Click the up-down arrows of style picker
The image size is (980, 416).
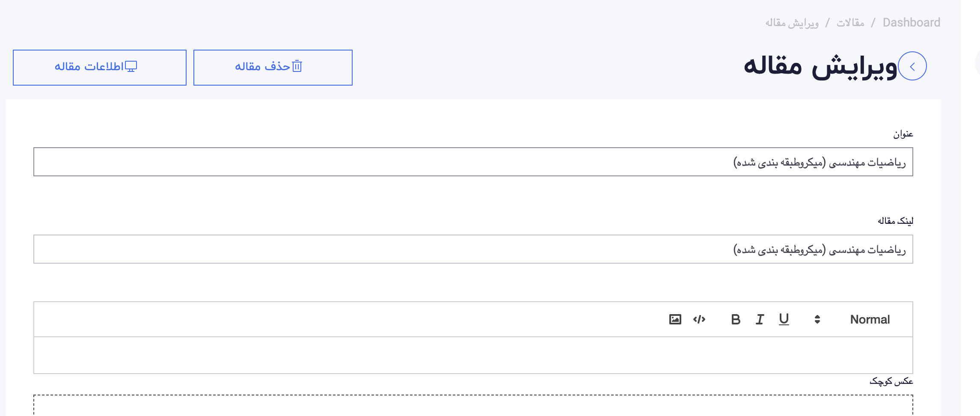click(817, 319)
